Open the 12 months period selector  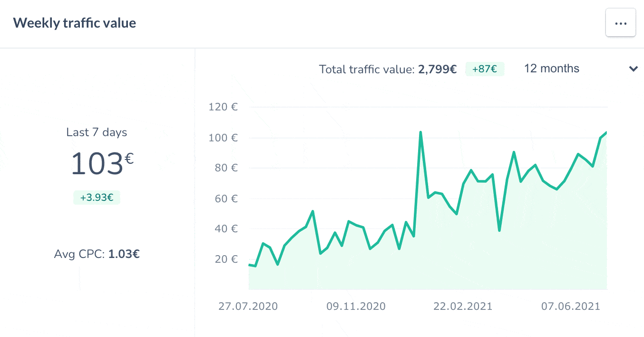tap(552, 69)
